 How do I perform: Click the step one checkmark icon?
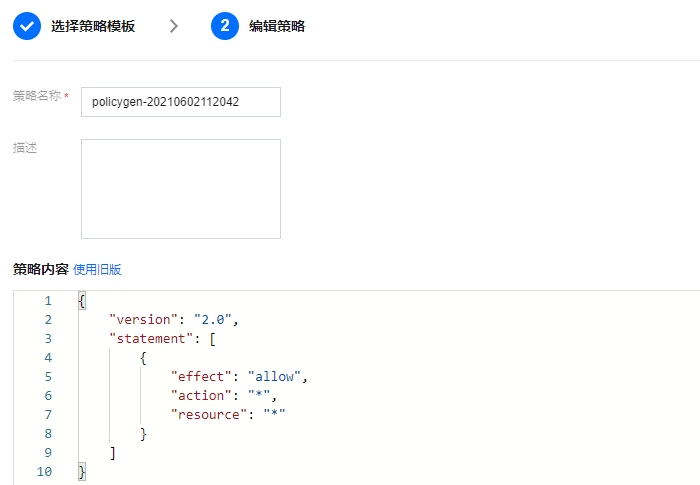pos(27,26)
